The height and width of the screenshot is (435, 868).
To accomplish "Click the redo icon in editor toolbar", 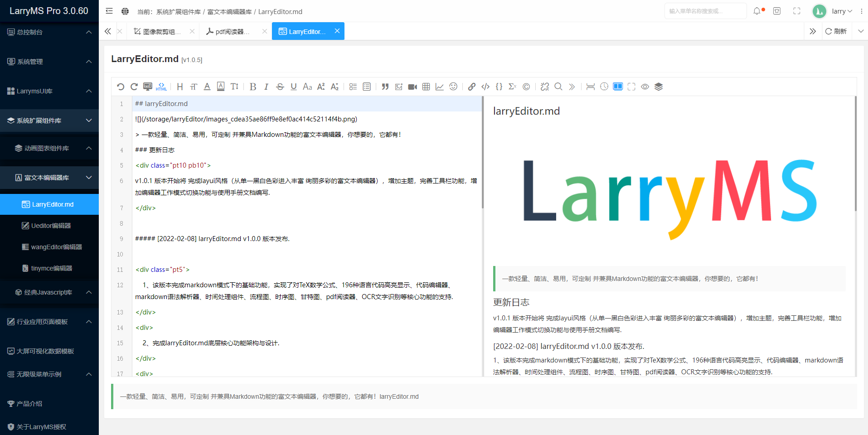I will pyautogui.click(x=134, y=87).
